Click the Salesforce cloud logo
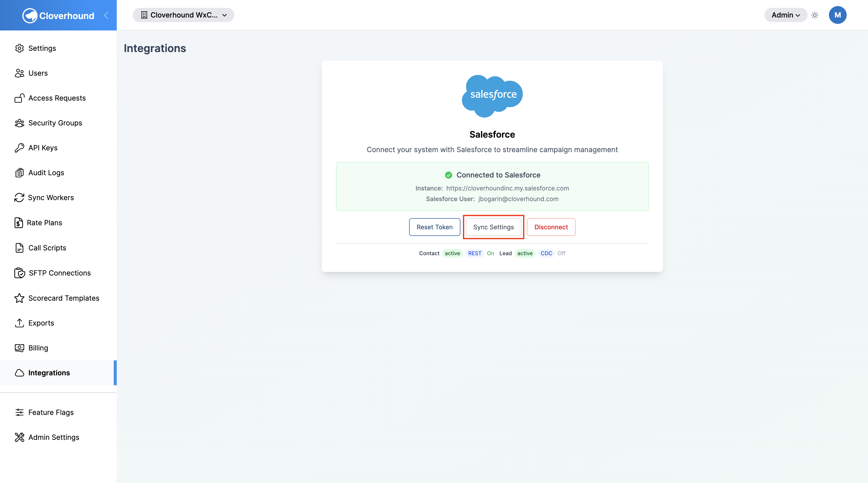Screen dimensions: 868x483 [x=492, y=96]
